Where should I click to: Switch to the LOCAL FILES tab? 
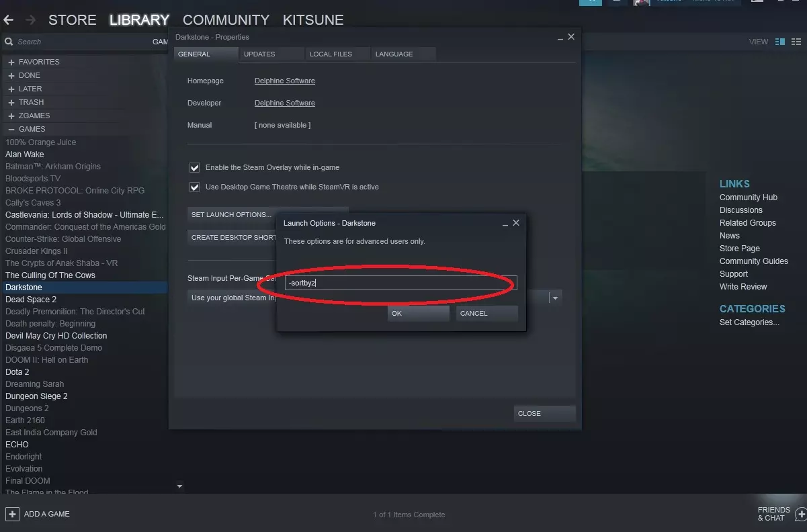[x=337, y=54]
